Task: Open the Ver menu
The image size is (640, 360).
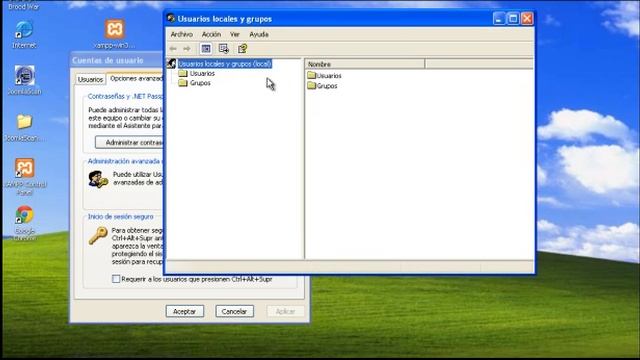Action: (235, 34)
